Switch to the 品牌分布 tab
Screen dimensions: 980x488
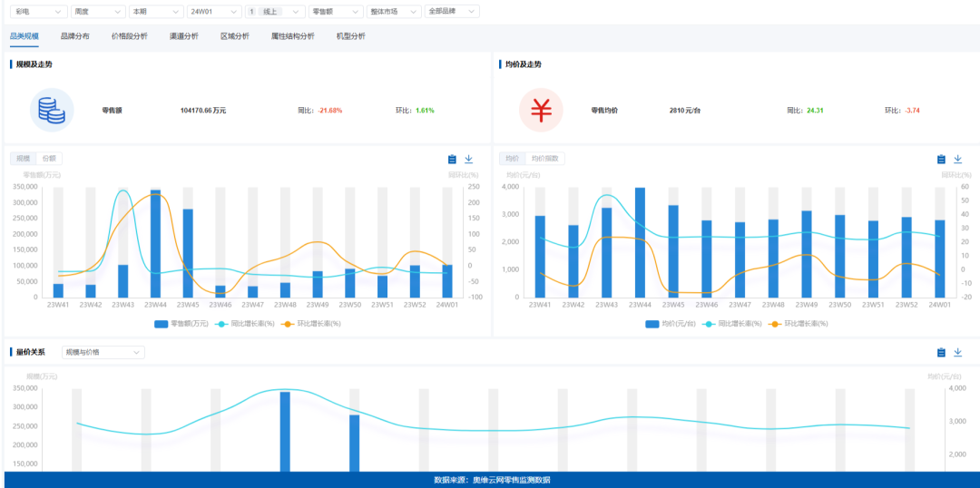pyautogui.click(x=74, y=36)
